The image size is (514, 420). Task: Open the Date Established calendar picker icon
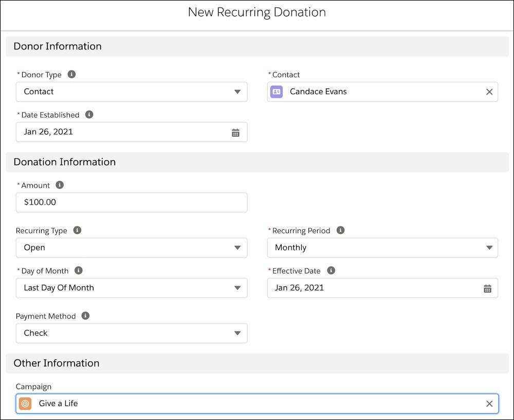[x=235, y=132]
